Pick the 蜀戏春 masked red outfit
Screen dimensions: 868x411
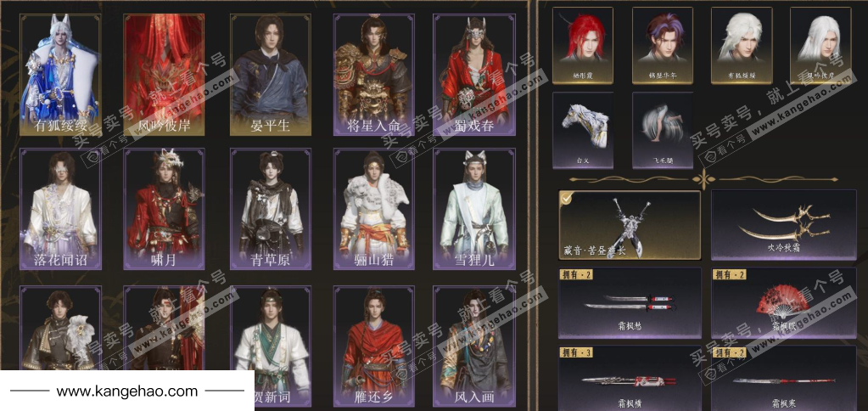tap(473, 75)
